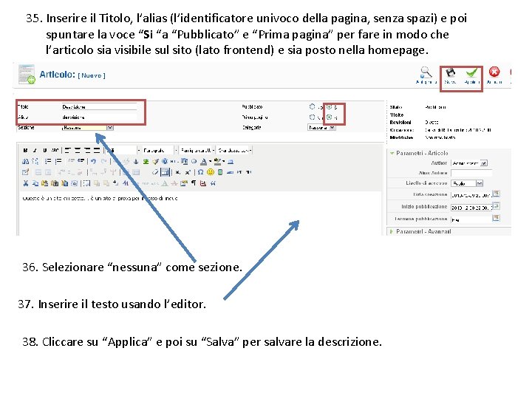Toggle Italic in the editor toolbar
The width and height of the screenshot is (532, 399).
35,150
